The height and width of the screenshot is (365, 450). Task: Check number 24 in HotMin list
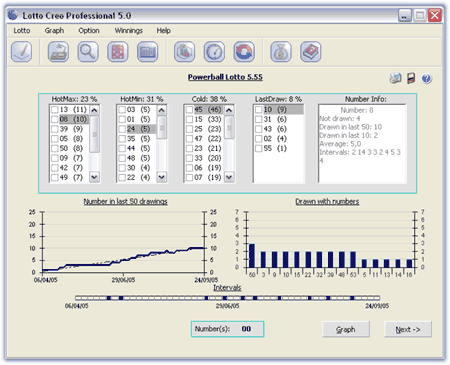122,129
